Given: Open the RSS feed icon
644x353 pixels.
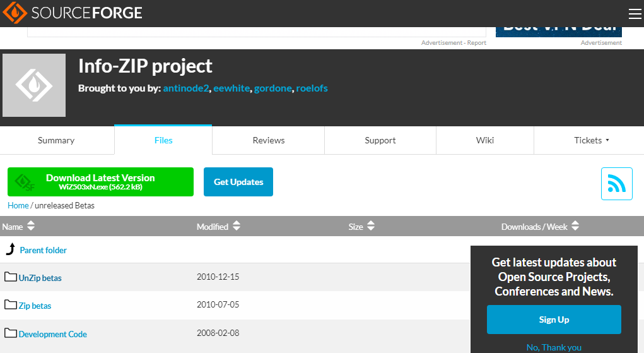Looking at the screenshot, I should click(616, 184).
